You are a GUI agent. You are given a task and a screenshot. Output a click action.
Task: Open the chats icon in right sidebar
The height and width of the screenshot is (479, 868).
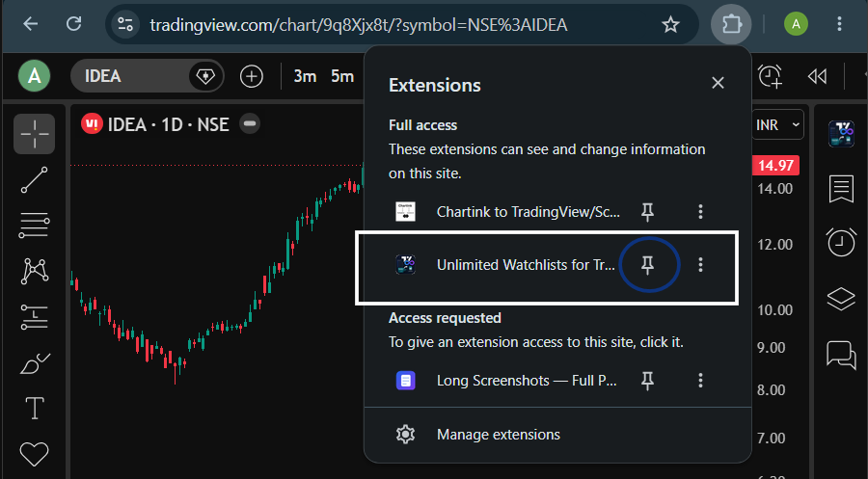(x=841, y=355)
